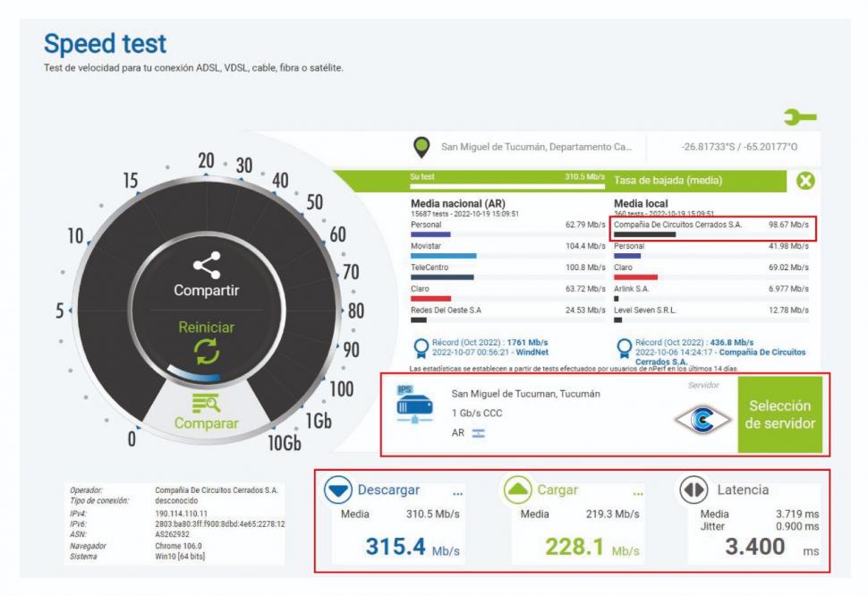Click the Su test 310.5 Mb/s bar

coord(507,182)
